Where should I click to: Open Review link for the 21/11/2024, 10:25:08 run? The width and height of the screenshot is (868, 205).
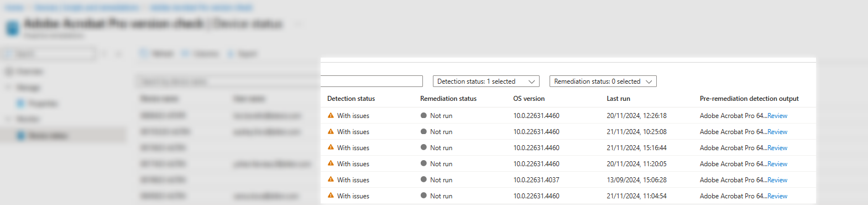click(777, 132)
